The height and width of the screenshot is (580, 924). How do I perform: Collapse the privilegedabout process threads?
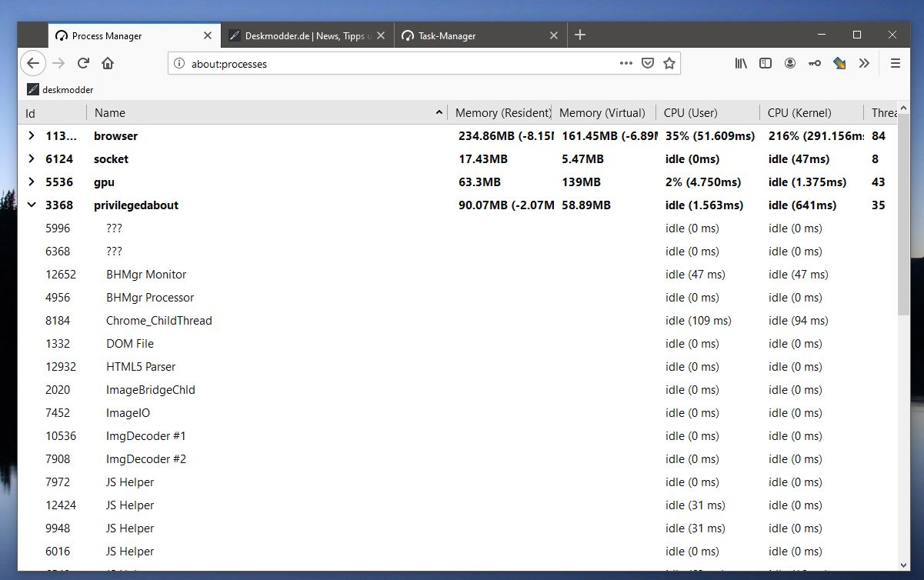pos(31,205)
